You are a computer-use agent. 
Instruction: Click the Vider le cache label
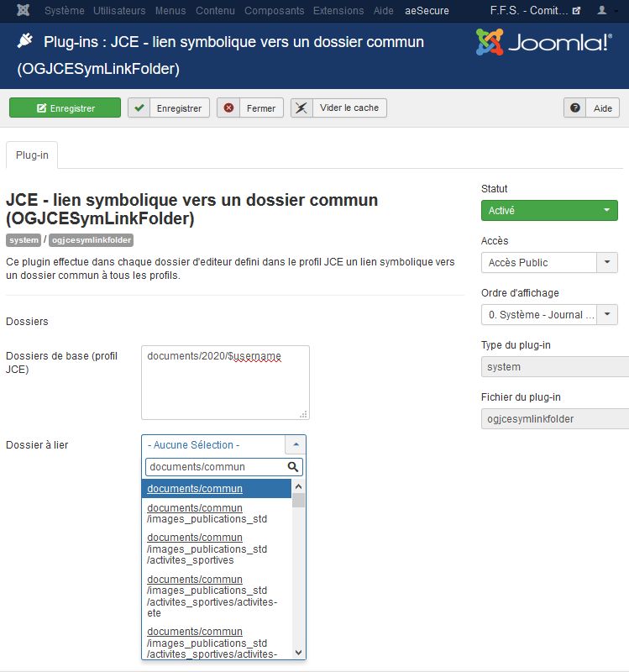[349, 108]
